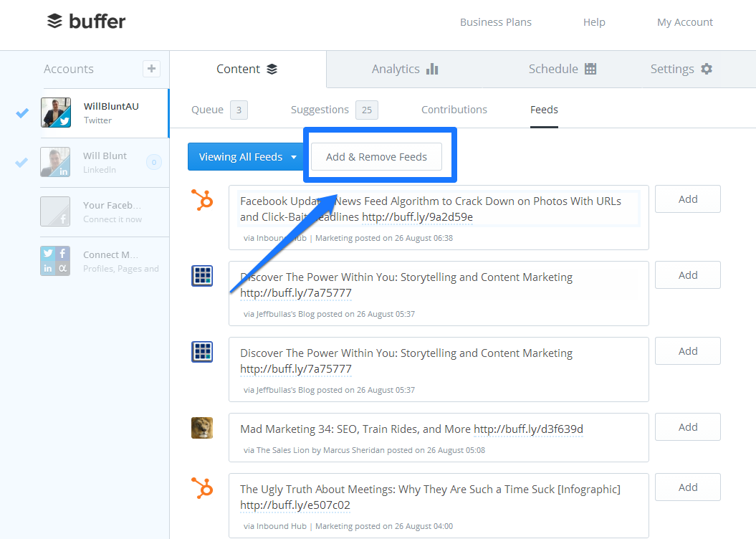
Task: Click HubSpot icon beside Facebook Updates post
Action: click(202, 199)
